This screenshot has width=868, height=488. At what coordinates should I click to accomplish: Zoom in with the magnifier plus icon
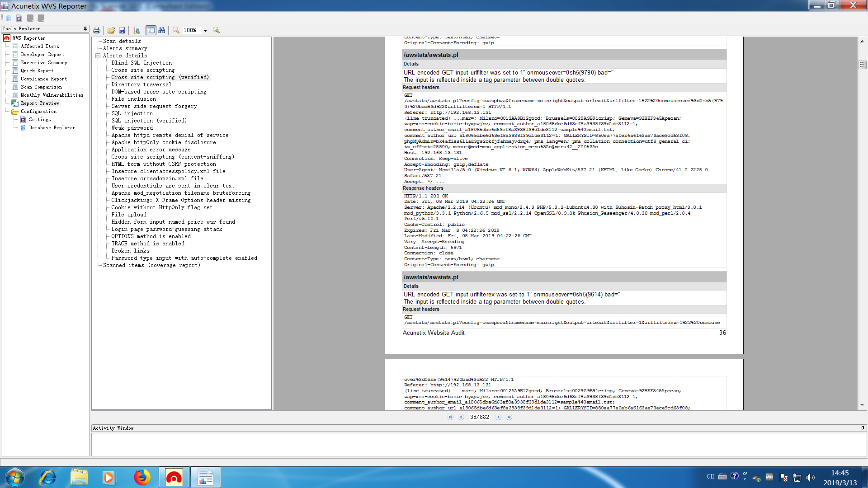click(x=216, y=30)
